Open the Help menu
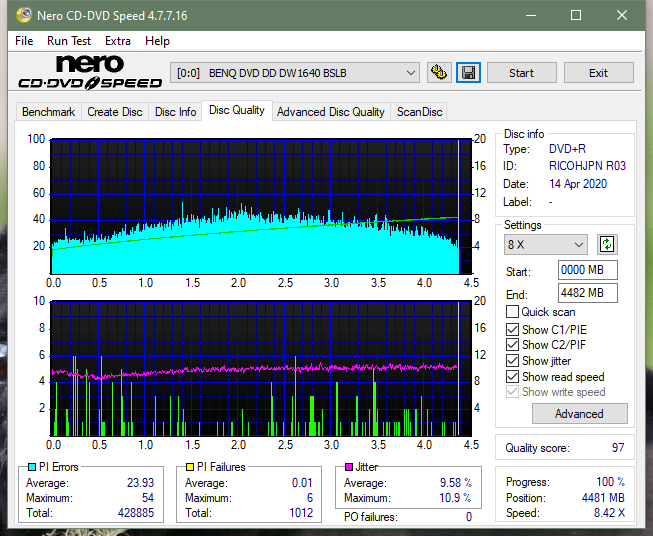This screenshot has height=536, width=653. tap(157, 41)
